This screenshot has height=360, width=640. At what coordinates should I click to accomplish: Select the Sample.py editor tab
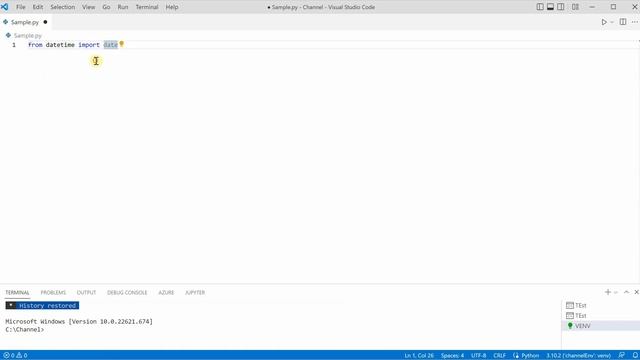coord(25,22)
